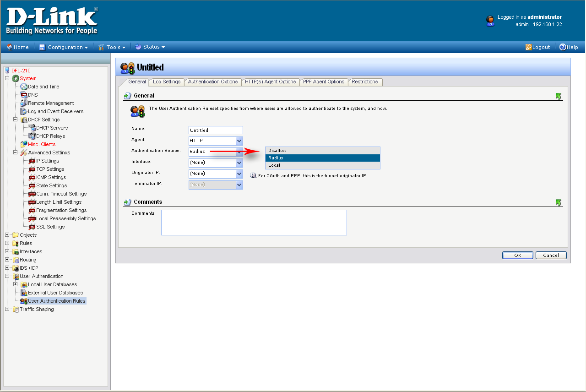Switch to the Restrictions tab
The height and width of the screenshot is (392, 586).
point(365,82)
